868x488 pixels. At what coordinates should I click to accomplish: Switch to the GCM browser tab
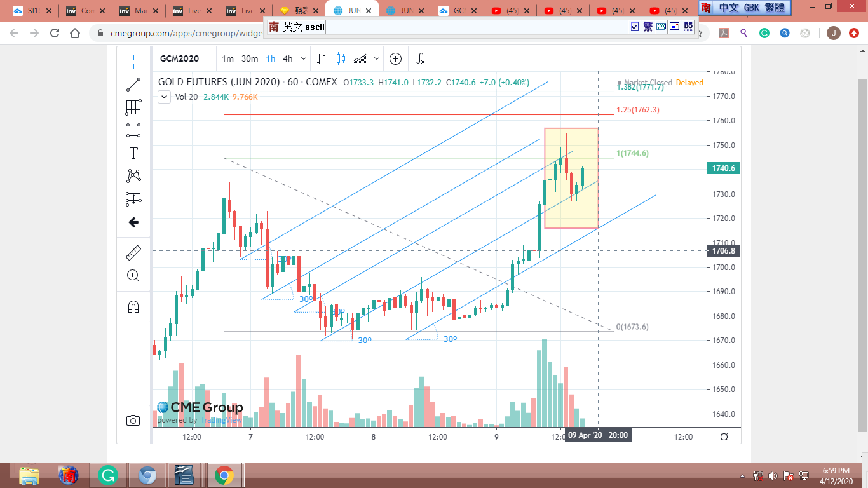pyautogui.click(x=456, y=11)
